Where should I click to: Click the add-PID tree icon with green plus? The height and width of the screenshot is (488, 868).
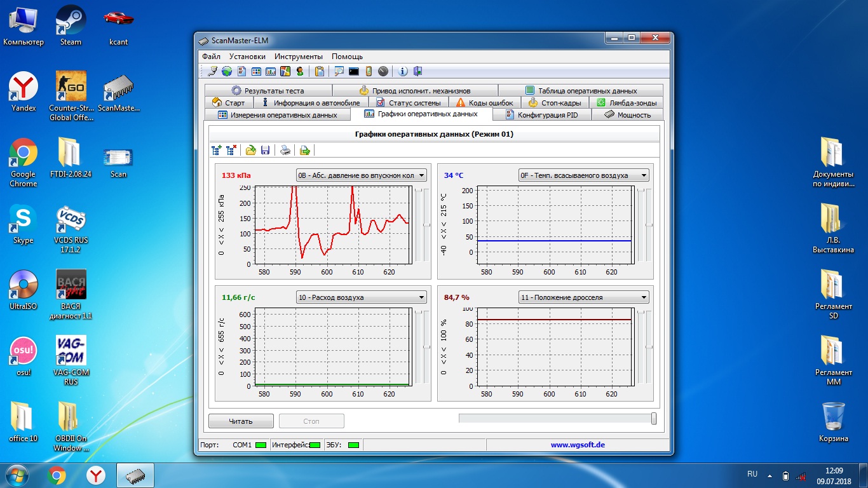click(x=217, y=151)
